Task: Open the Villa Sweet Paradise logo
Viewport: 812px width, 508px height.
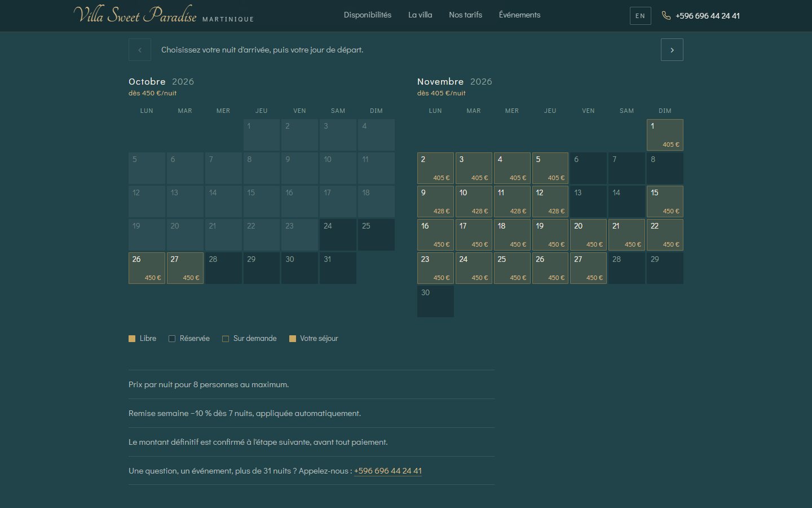Action: coord(164,15)
